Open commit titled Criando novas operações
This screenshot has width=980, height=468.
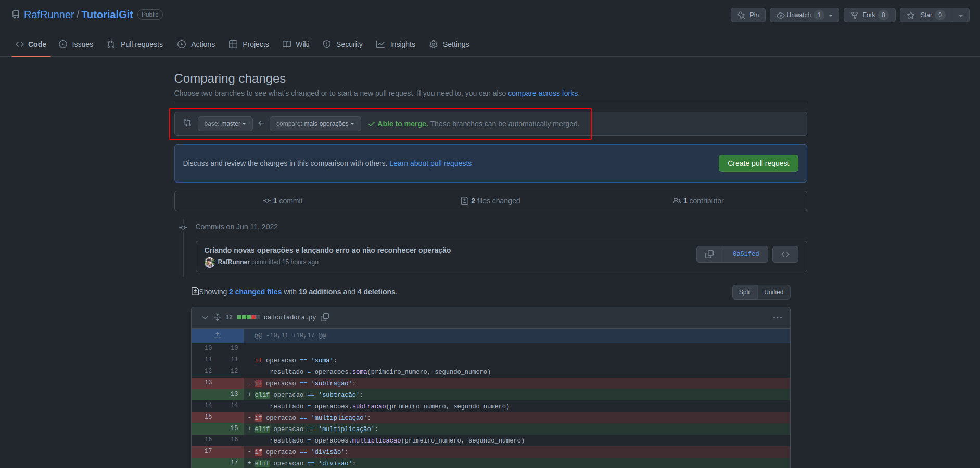pyautogui.click(x=327, y=250)
